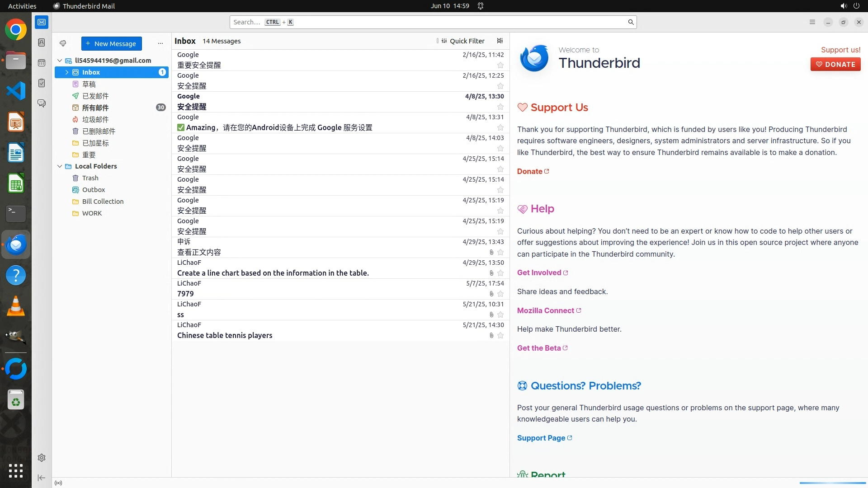
Task: Open the Chat space icon
Action: [x=42, y=103]
